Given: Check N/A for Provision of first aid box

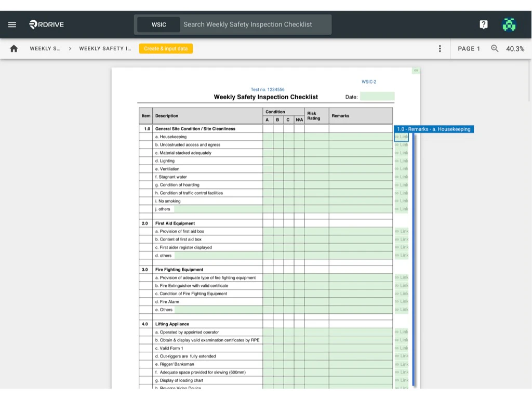Looking at the screenshot, I should pos(299,231).
